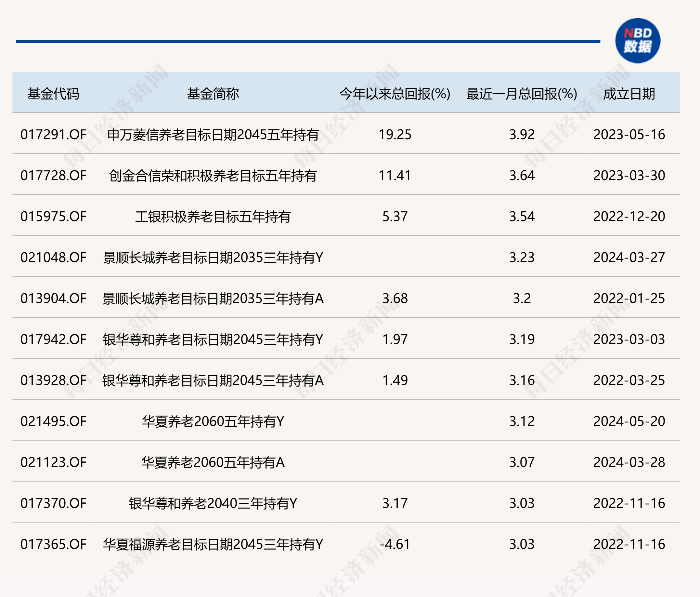Select fund code 021123.OF
700x597 pixels.
53,462
